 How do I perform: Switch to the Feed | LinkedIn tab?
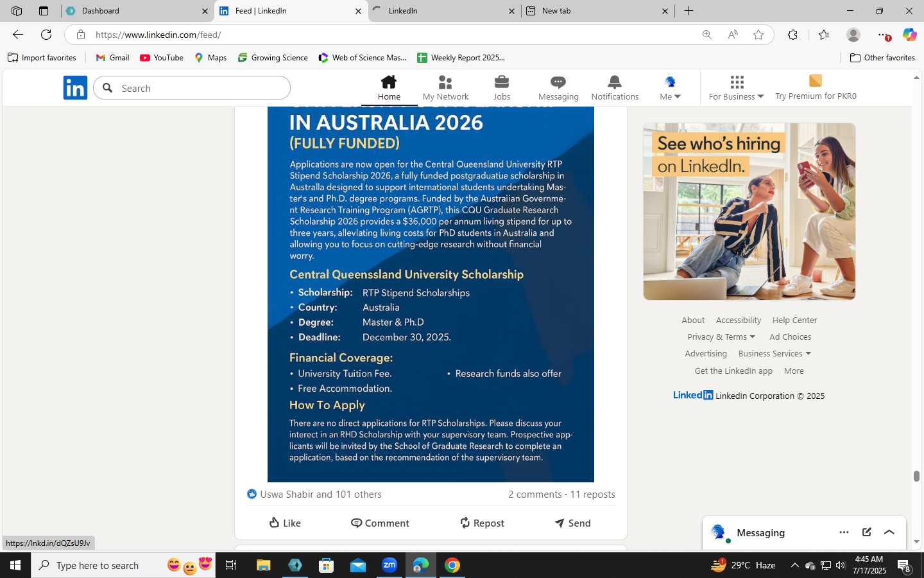(291, 11)
